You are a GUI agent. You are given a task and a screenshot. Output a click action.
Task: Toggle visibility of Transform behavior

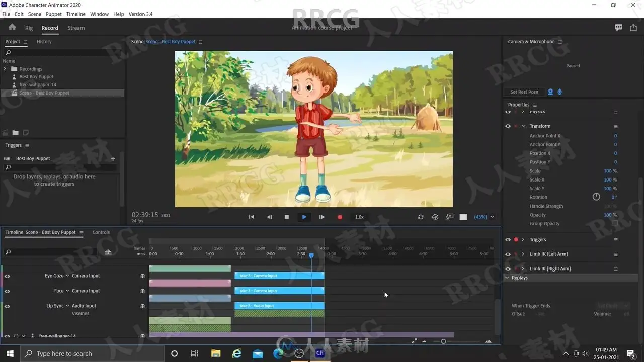point(508,126)
